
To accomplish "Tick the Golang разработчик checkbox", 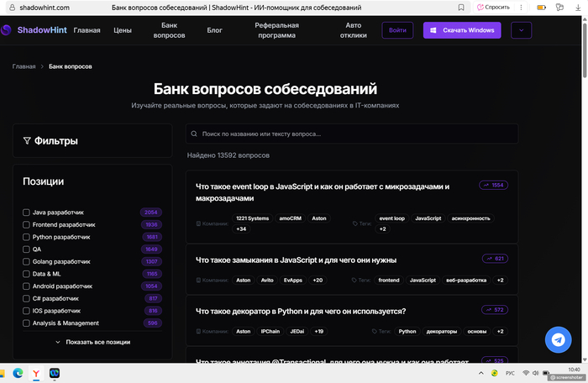I will [26, 261].
